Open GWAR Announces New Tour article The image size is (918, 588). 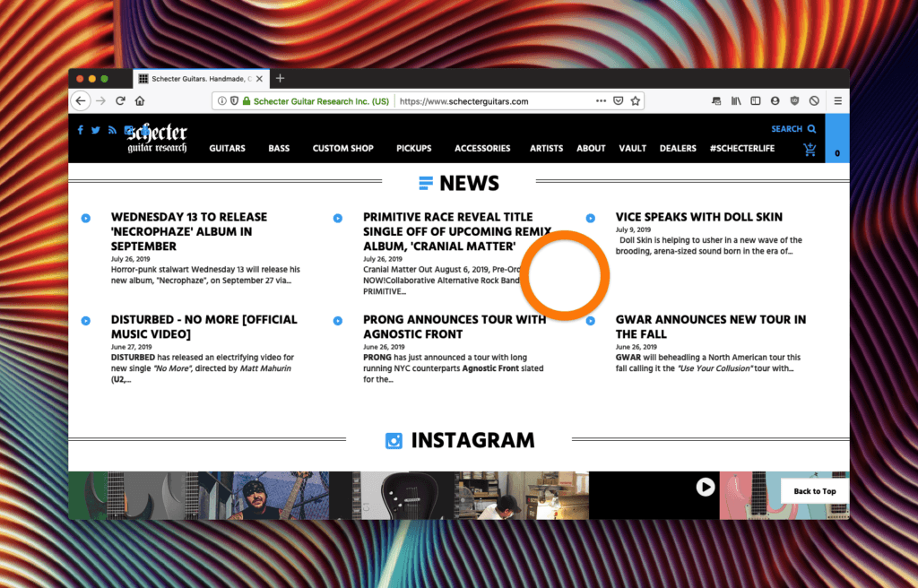(x=710, y=326)
